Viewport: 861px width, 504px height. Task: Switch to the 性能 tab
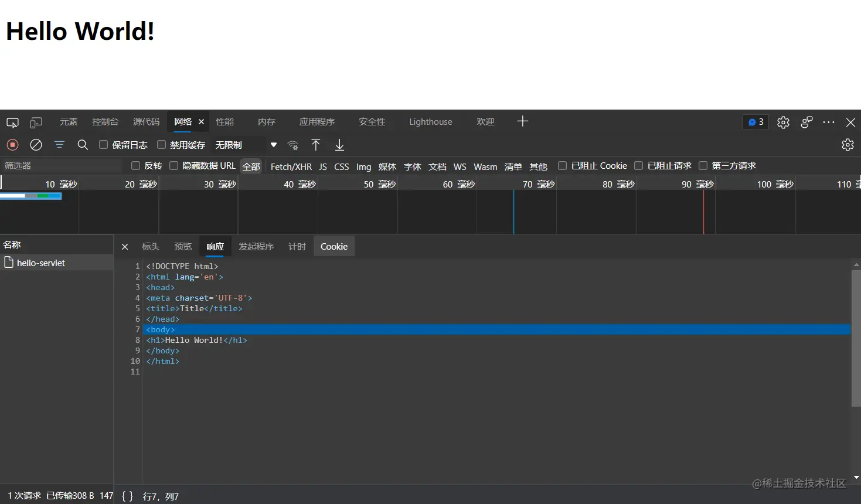click(x=225, y=122)
